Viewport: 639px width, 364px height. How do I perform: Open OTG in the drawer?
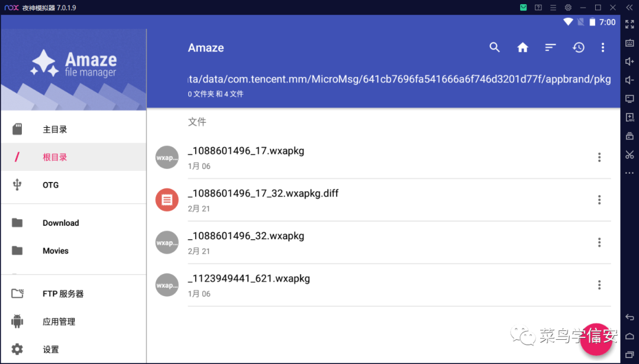73,185
